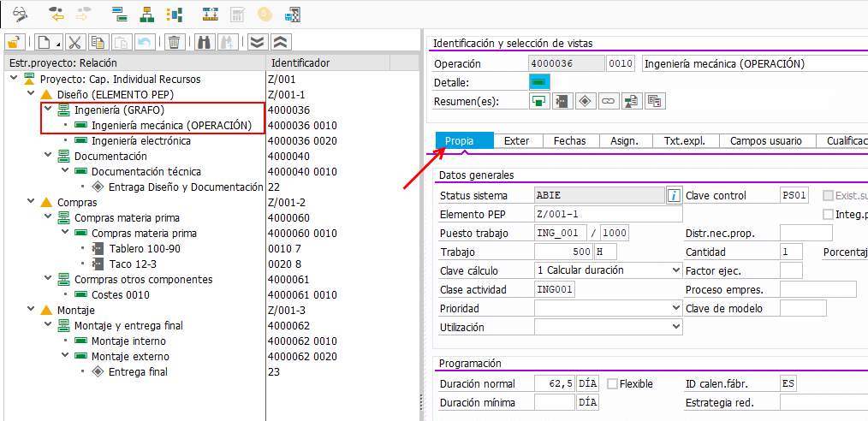Select Ingeniería electrónica in the tree
The width and height of the screenshot is (868, 421).
[x=141, y=141]
